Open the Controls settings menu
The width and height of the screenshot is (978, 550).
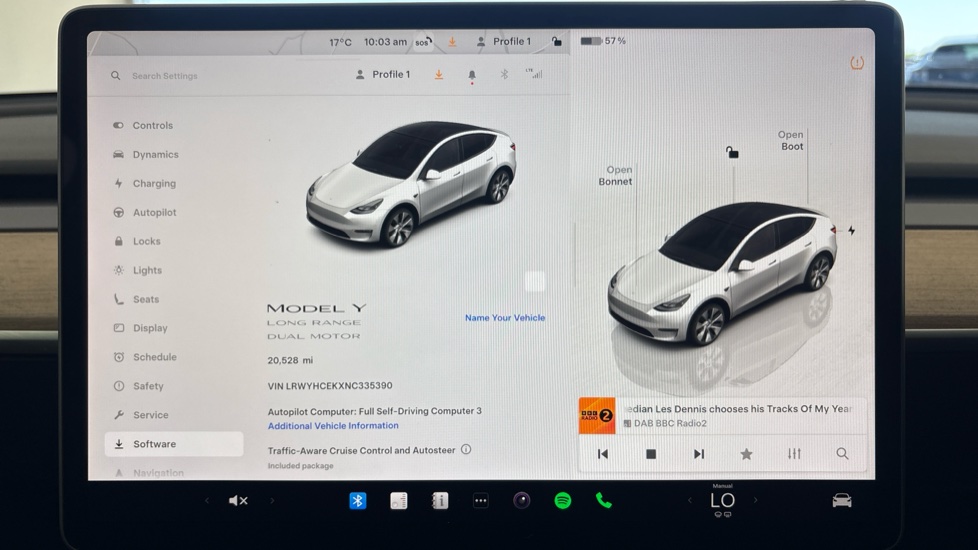(143, 125)
